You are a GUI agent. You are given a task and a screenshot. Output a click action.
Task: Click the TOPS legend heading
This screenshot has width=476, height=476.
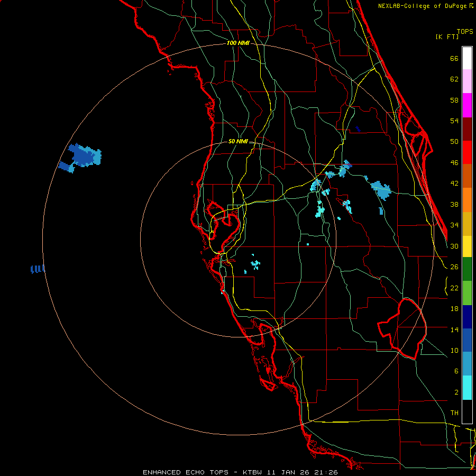[465, 31]
